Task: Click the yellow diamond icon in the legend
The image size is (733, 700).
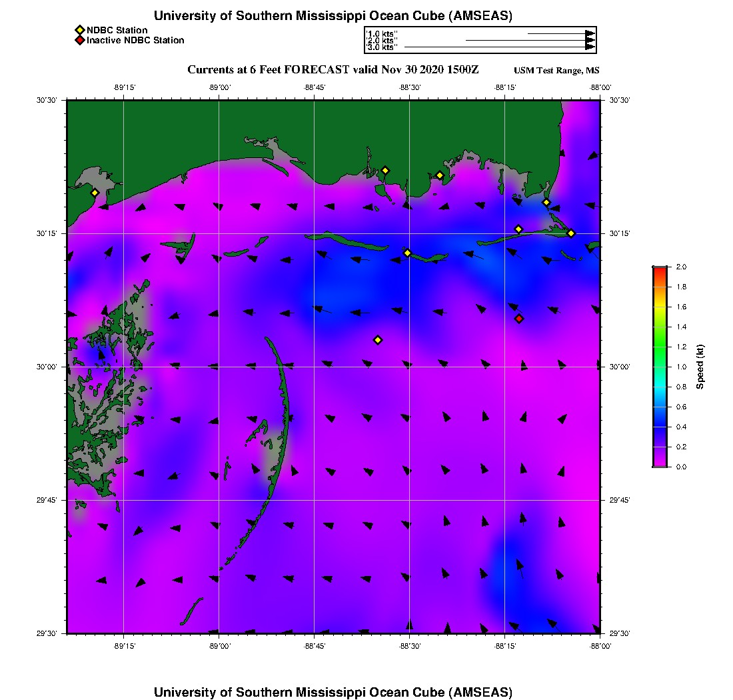Action: [x=79, y=30]
